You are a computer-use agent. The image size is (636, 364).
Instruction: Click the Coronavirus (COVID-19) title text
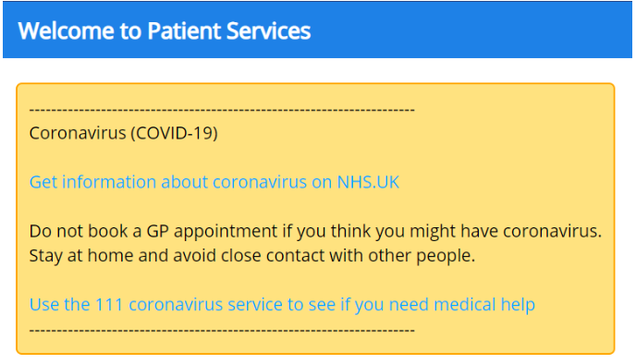tap(123, 133)
